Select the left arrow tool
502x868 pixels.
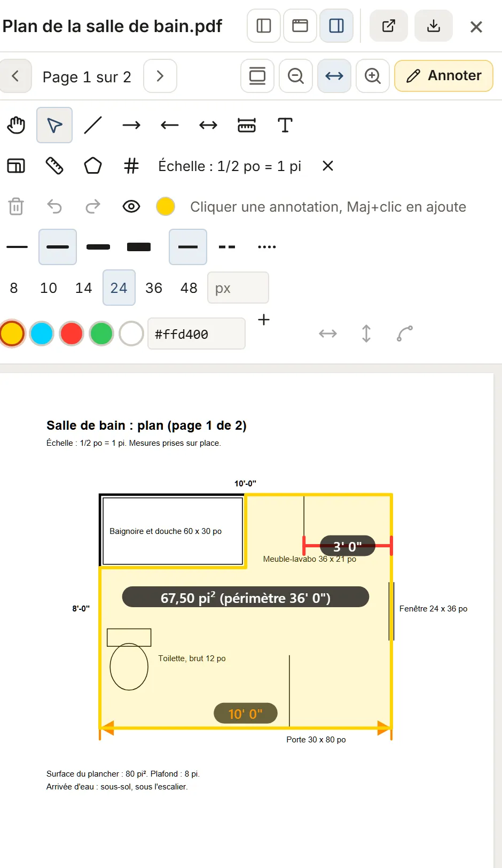(x=170, y=125)
